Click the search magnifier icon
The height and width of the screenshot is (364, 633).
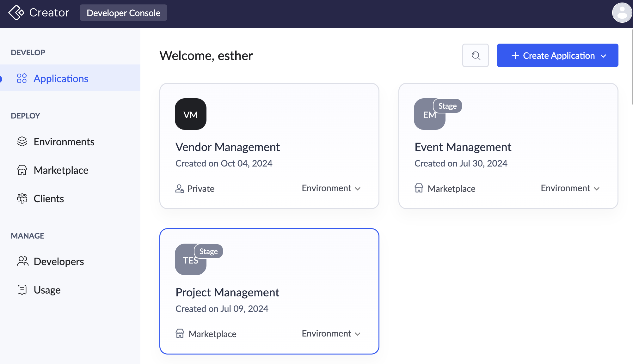point(476,56)
